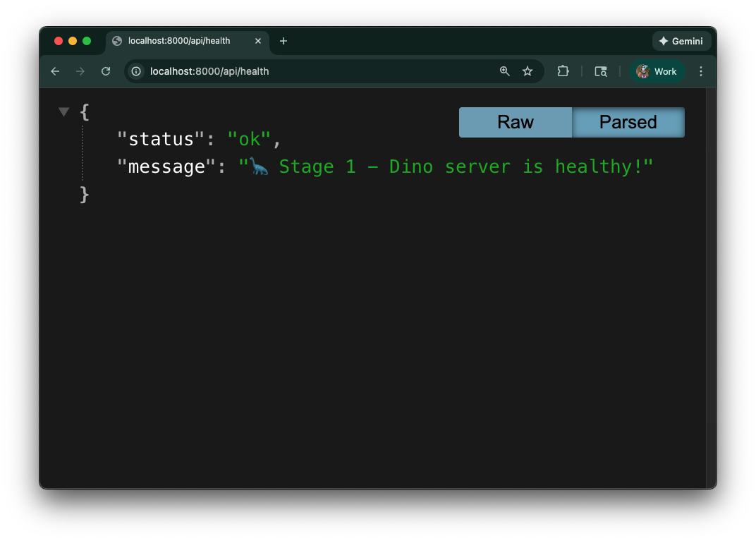Screen dimensions: 756x541
Task: Click inside the address bar
Action: coord(317,71)
